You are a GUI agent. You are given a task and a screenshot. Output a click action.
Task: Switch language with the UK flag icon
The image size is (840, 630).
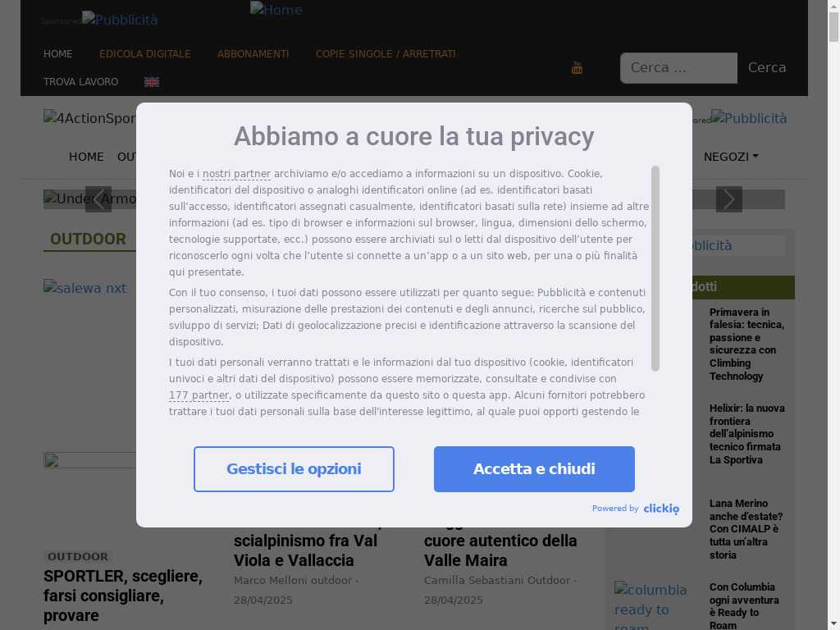pyautogui.click(x=152, y=82)
